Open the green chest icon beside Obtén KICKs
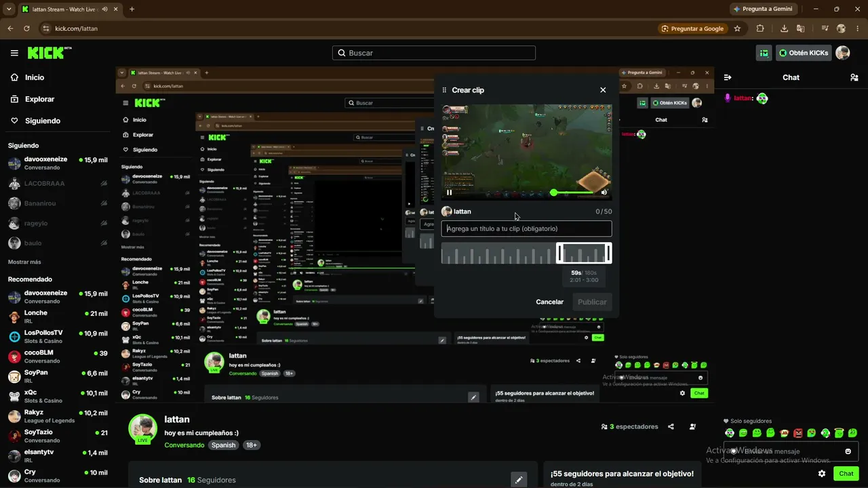Image resolution: width=868 pixels, height=488 pixels. point(764,53)
